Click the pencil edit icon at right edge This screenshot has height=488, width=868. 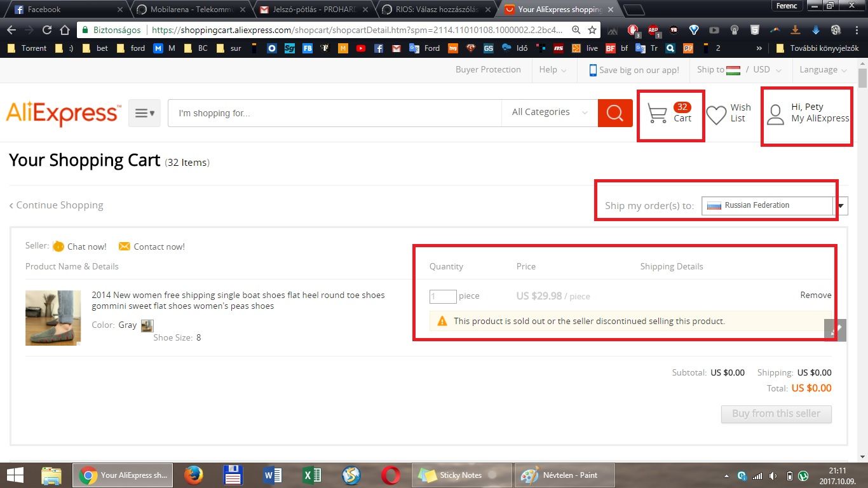click(x=835, y=330)
